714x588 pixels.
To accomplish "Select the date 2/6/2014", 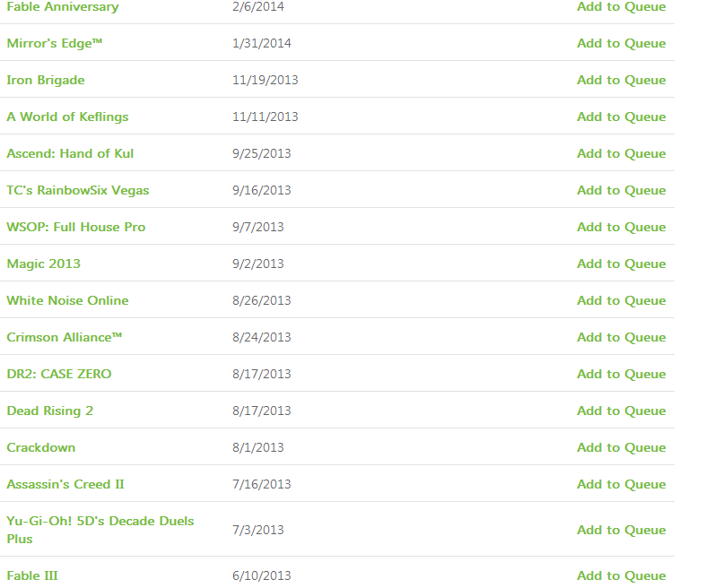I will (258, 7).
